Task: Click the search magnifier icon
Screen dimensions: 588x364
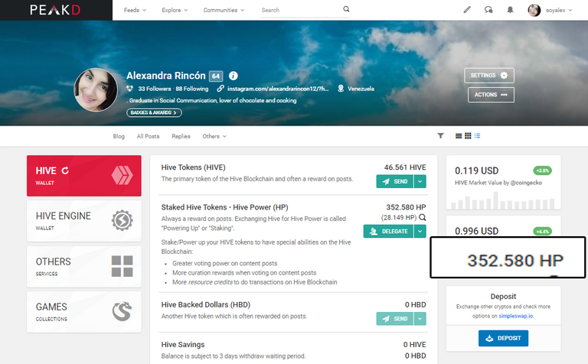Action: (x=346, y=9)
